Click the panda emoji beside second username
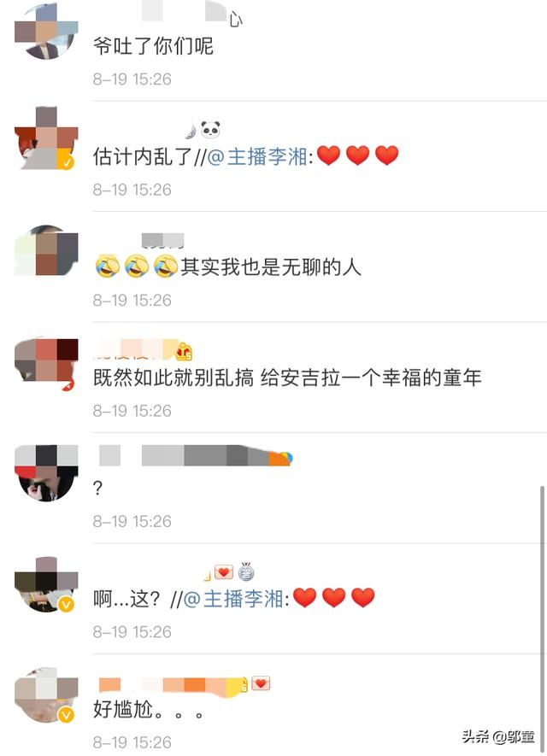The width and height of the screenshot is (547, 756). [210, 130]
